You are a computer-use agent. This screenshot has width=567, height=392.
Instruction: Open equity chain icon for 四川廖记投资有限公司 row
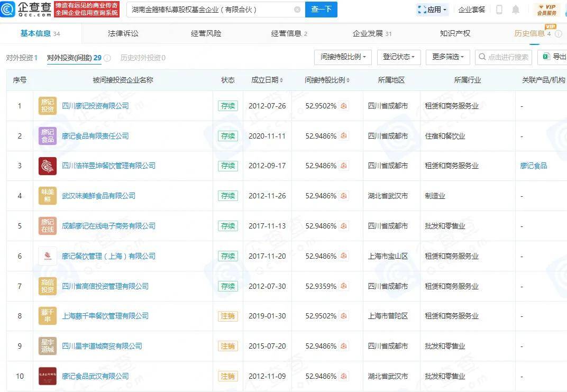tap(343, 106)
